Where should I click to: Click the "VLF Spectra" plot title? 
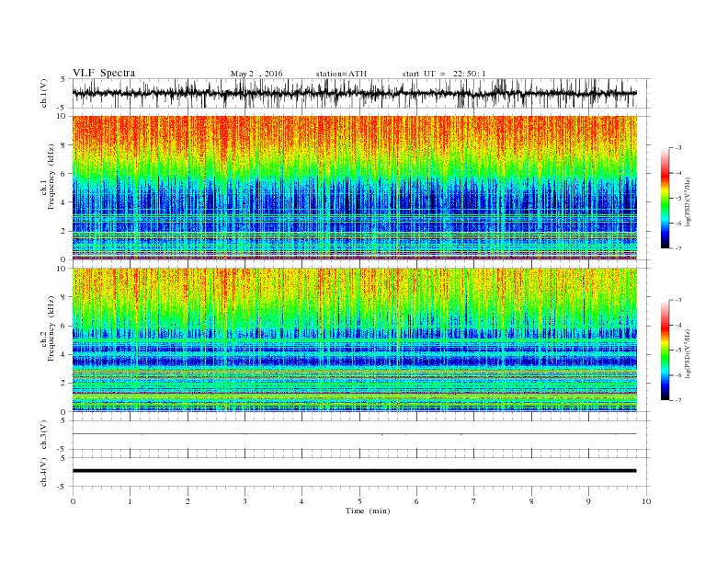pos(104,73)
